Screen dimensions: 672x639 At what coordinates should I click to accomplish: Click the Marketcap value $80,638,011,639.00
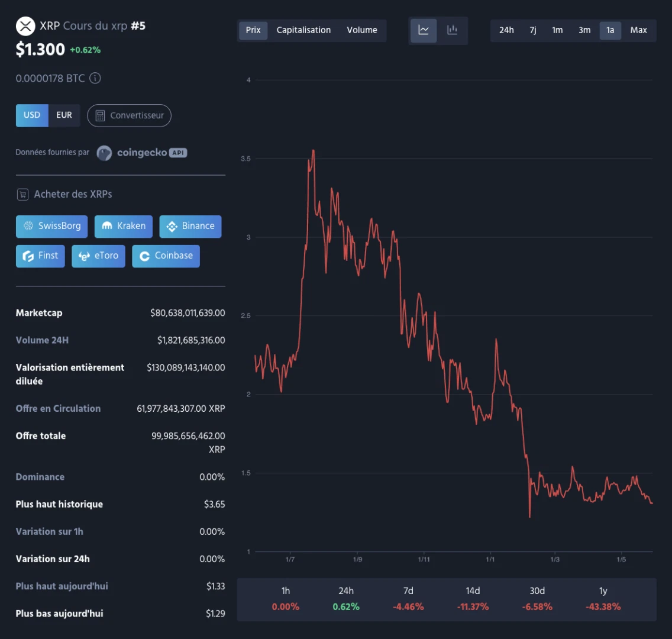[x=188, y=313]
